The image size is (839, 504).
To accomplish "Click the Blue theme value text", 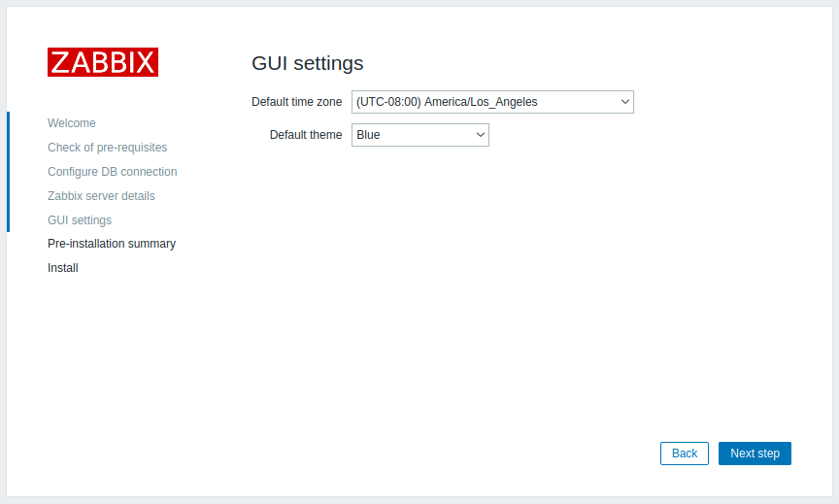I will pos(368,135).
